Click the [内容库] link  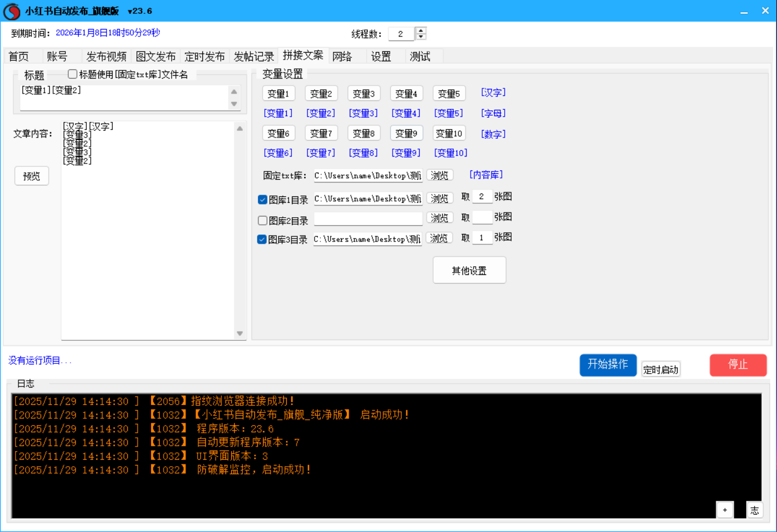[486, 174]
